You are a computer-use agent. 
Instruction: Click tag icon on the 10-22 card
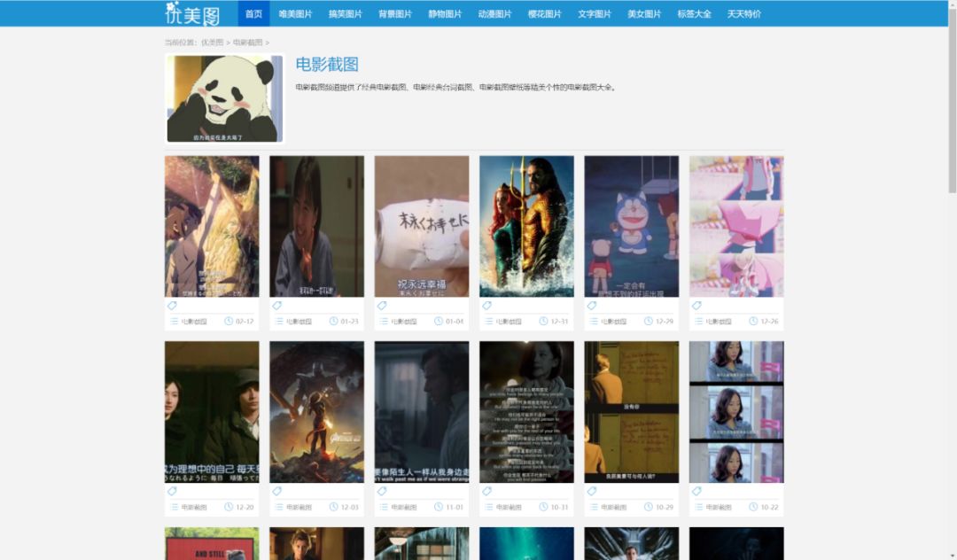coord(697,491)
